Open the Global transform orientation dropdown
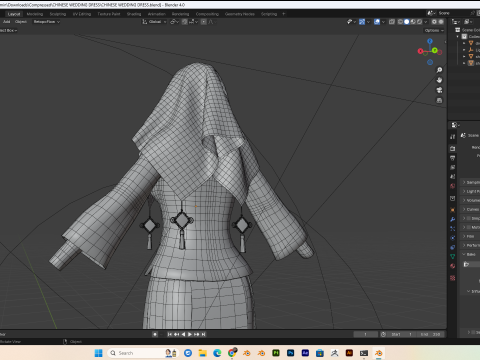This screenshot has width=480, height=360. point(154,22)
